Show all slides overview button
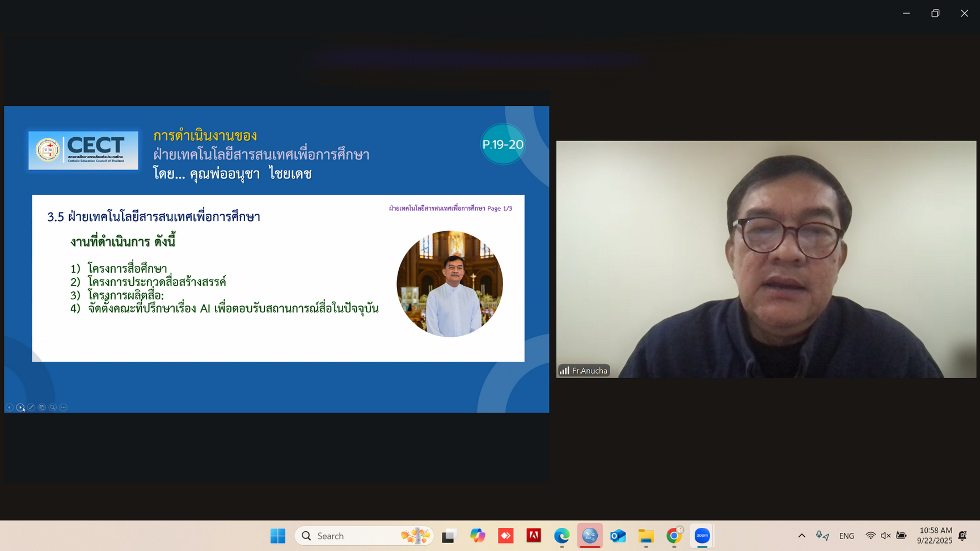The image size is (980, 551). [42, 407]
